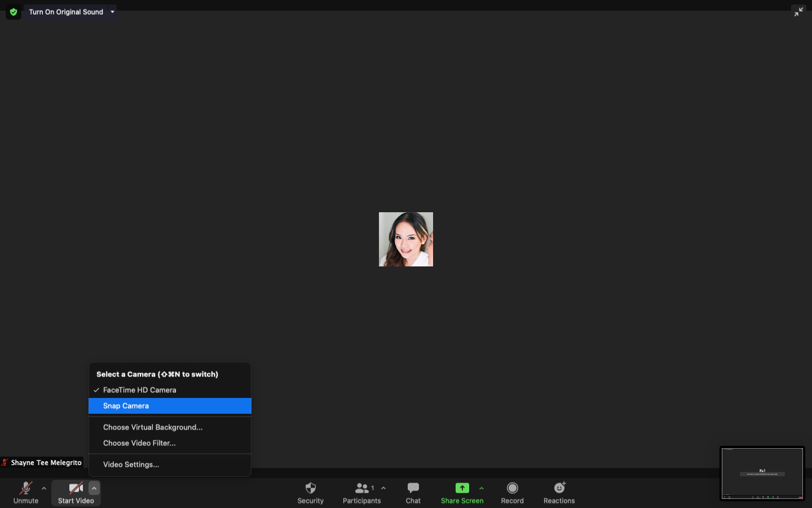Open the Security menu
Screen dimensions: 812x508
coord(311,493)
